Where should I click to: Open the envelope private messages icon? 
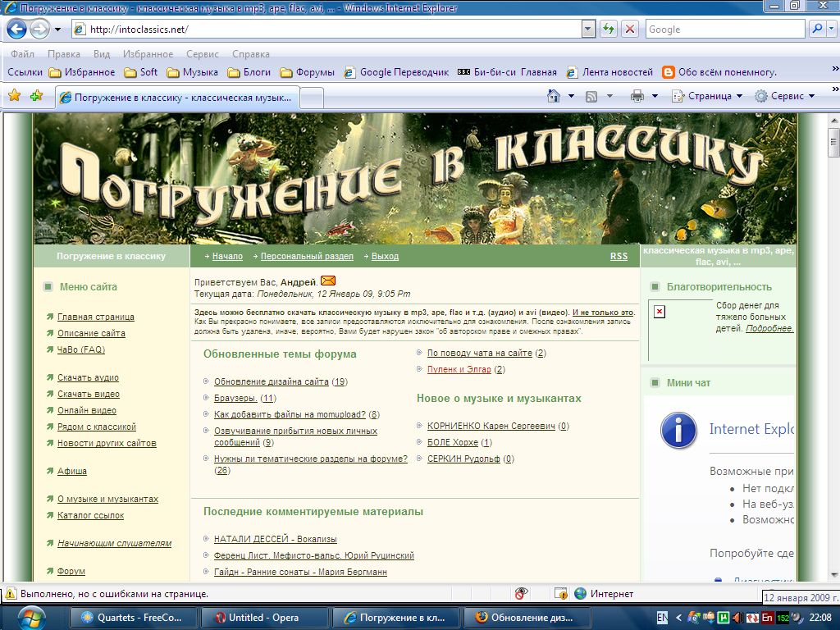click(328, 281)
